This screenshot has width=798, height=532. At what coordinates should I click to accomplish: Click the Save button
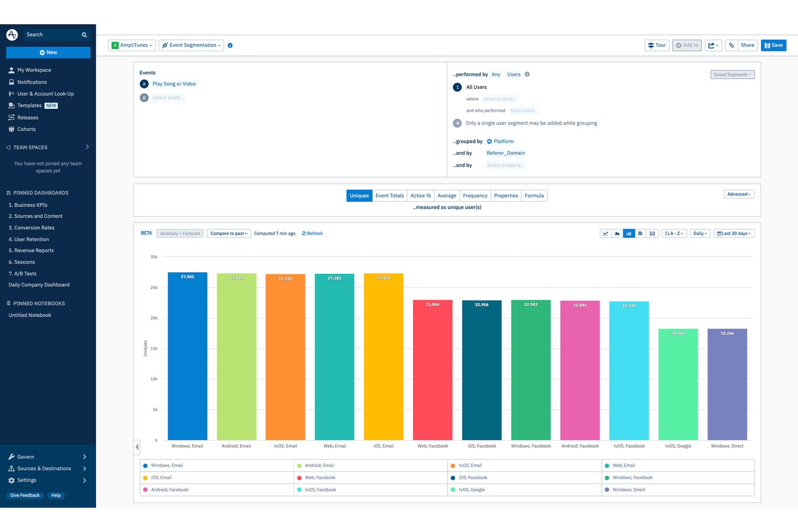774,45
